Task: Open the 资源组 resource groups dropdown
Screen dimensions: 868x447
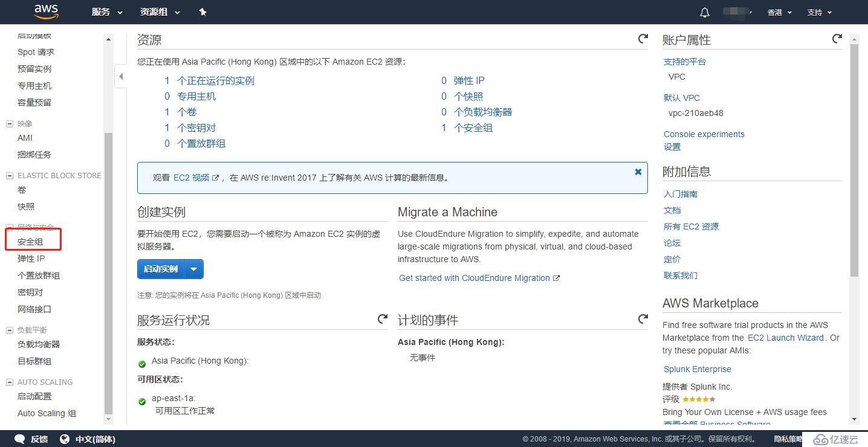Action: [160, 12]
